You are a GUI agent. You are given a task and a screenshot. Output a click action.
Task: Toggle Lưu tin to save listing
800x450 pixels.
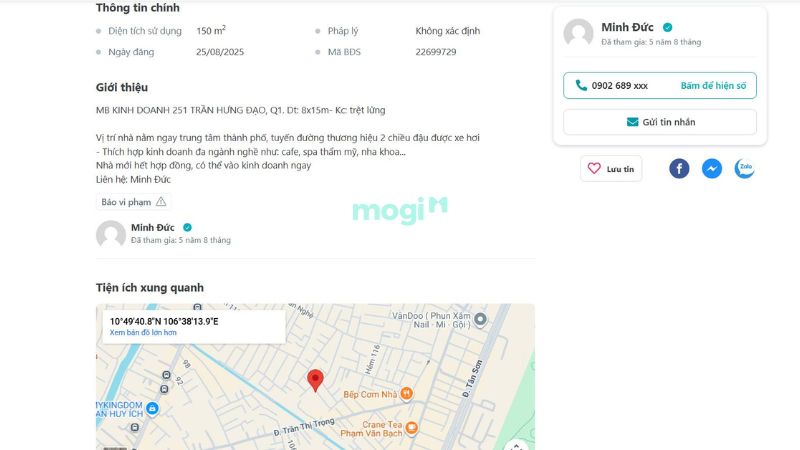pos(611,169)
